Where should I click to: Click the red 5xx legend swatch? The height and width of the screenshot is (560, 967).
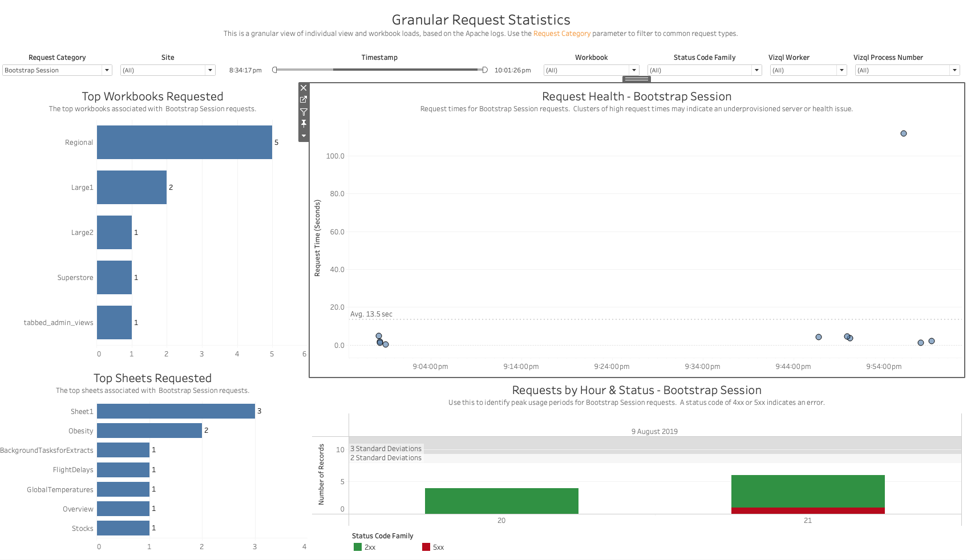coord(426,547)
